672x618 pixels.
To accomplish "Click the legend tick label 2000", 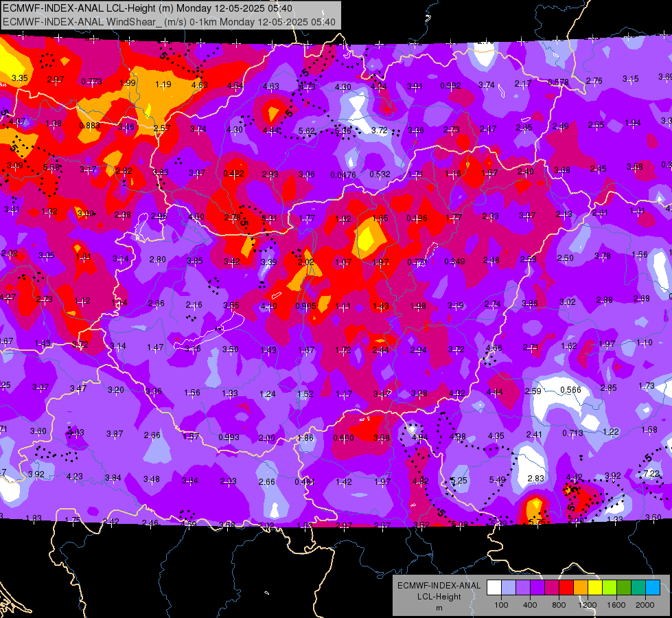I will (645, 605).
